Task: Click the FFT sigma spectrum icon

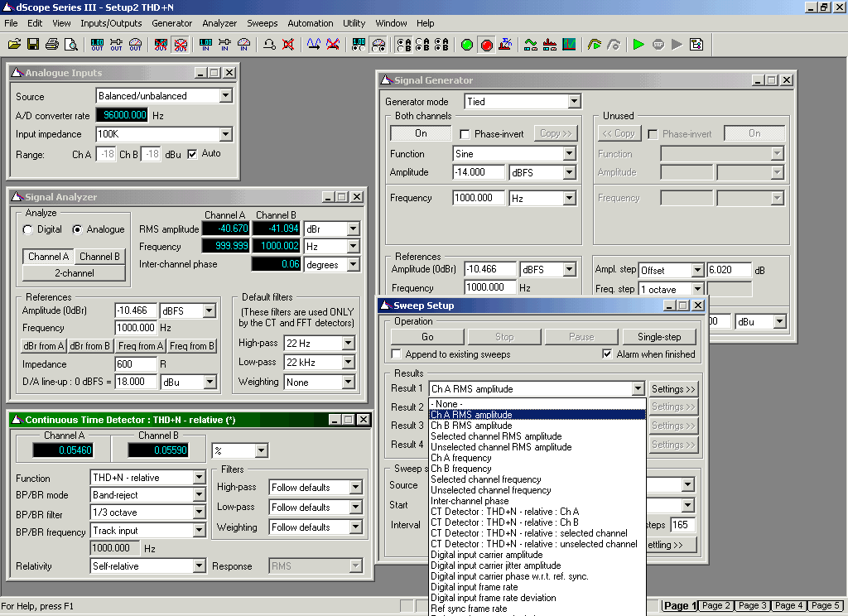Action: 506,45
